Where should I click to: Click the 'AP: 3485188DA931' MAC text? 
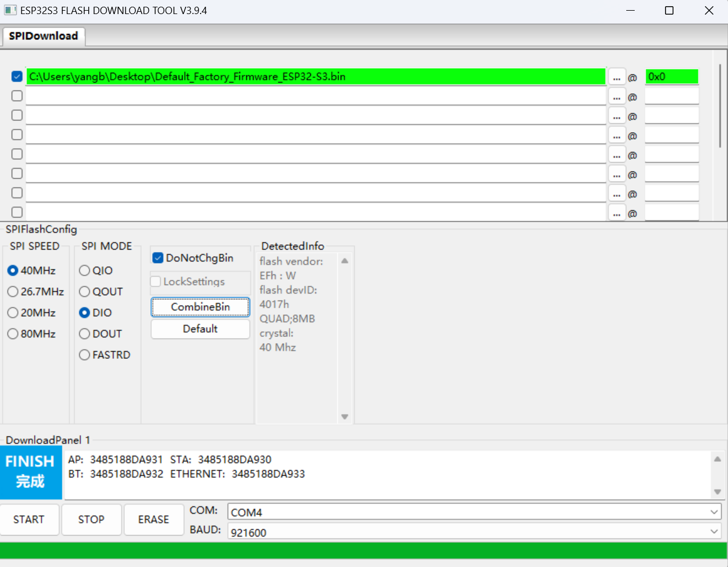pyautogui.click(x=115, y=460)
